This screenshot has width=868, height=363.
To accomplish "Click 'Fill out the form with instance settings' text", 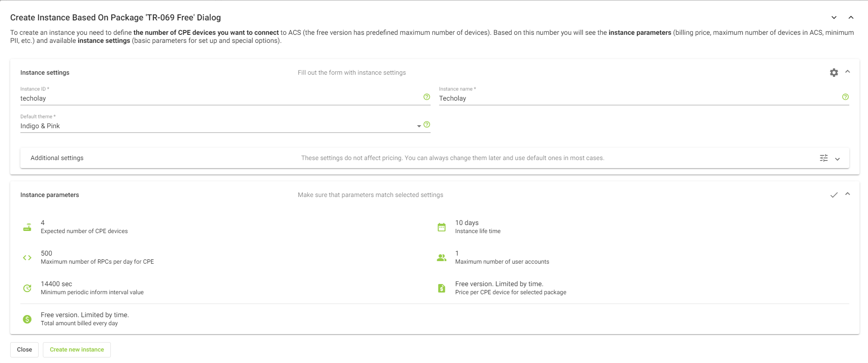I will pyautogui.click(x=352, y=73).
